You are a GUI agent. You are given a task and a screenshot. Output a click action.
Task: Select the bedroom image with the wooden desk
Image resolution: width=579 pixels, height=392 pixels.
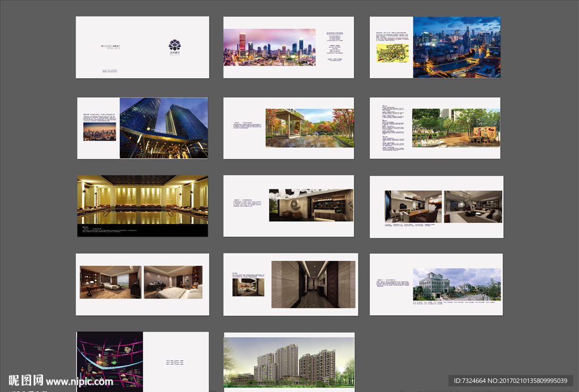(x=110, y=282)
